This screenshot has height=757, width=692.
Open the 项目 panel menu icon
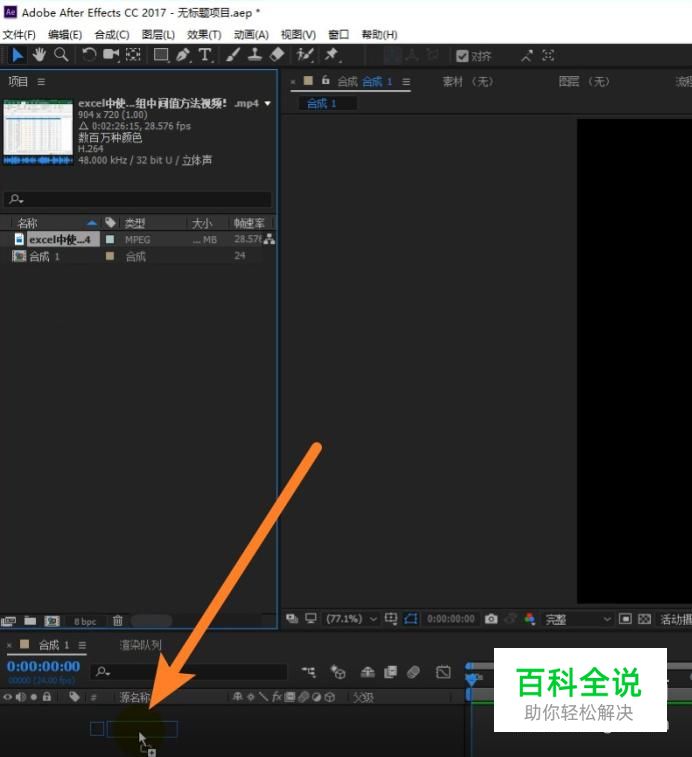(42, 82)
